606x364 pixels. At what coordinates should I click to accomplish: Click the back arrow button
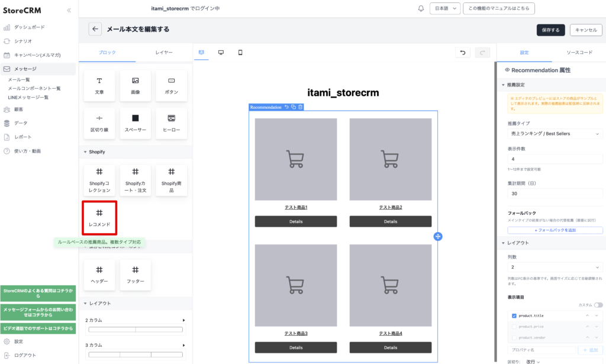click(95, 29)
